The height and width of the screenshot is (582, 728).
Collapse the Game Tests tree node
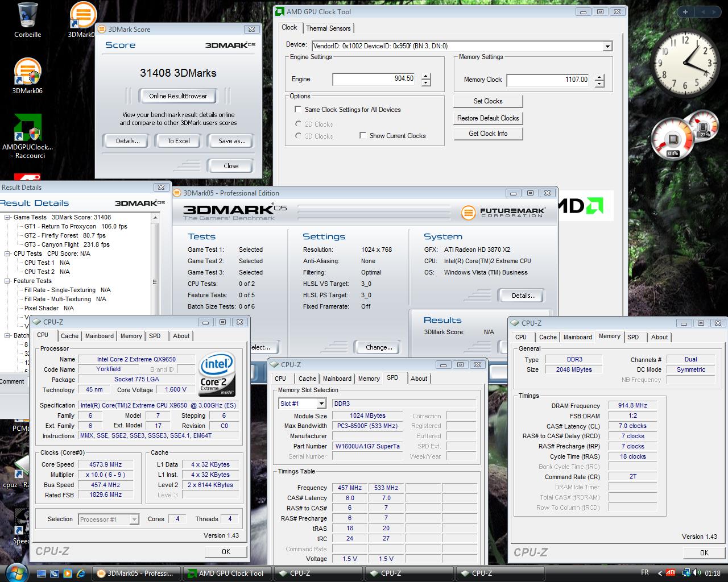[7, 217]
